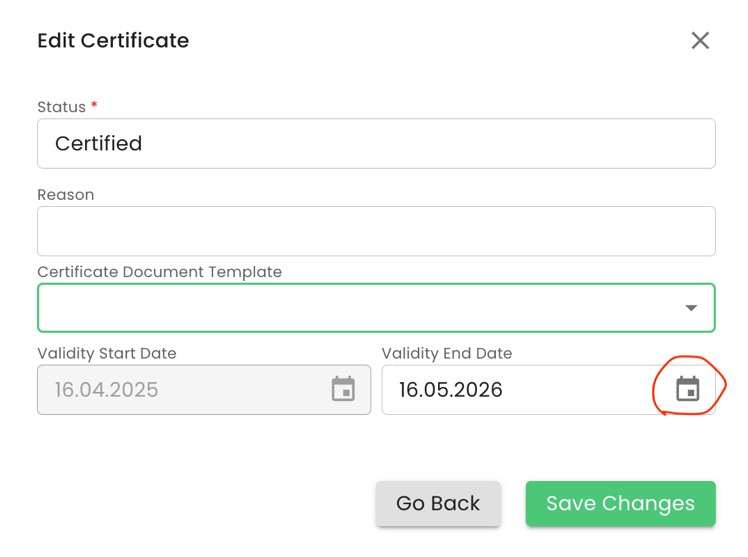Viewport: 748px width, 557px height.
Task: Focus the empty Reason input field
Action: point(376,231)
